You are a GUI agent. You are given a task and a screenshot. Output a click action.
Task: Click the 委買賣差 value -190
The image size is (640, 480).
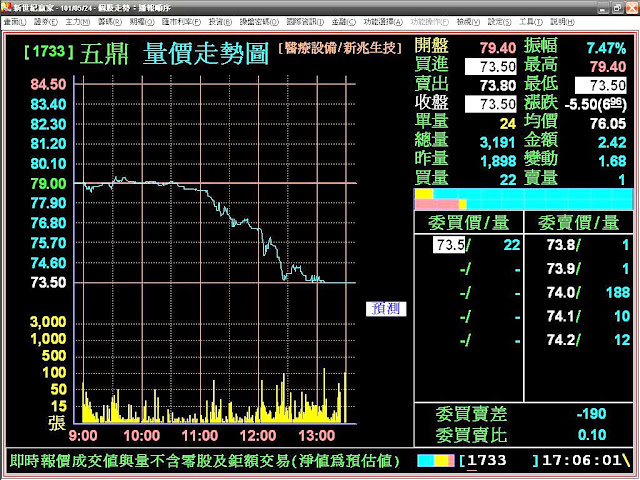[x=591, y=414]
